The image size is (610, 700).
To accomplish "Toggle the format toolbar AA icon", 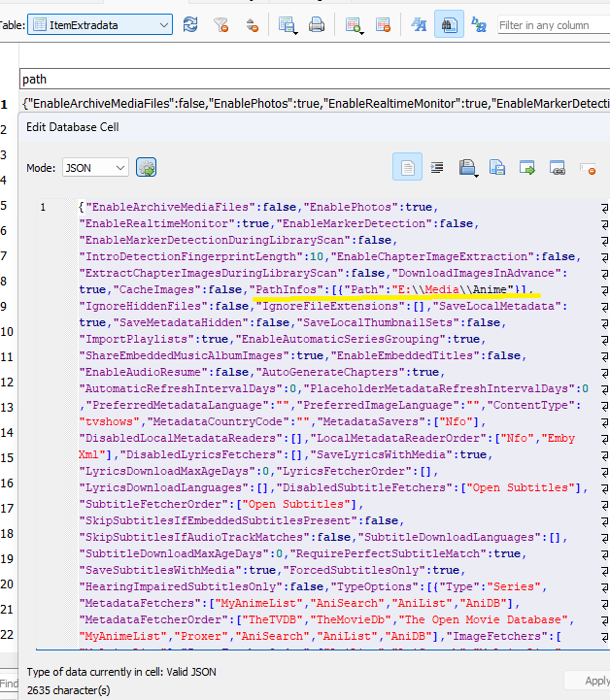I will click(419, 24).
